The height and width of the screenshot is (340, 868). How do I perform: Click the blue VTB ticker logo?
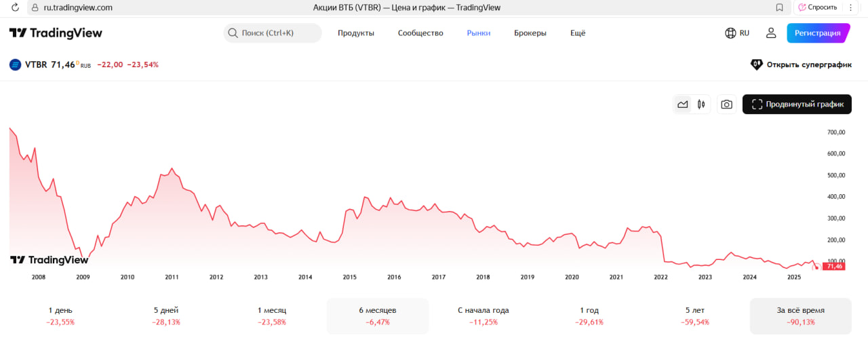pos(15,64)
